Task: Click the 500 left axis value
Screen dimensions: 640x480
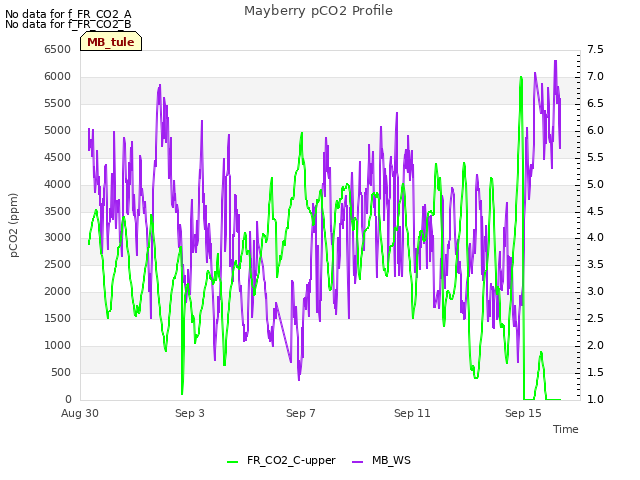Action: pyautogui.click(x=61, y=372)
